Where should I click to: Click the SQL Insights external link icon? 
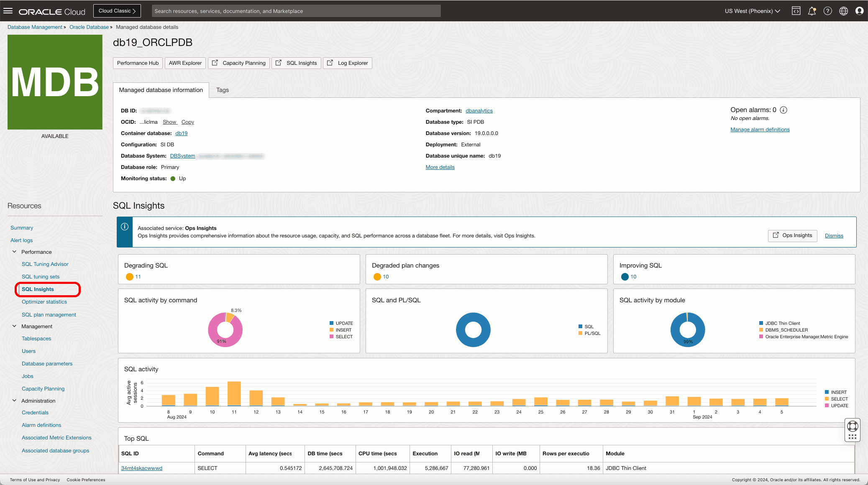(279, 63)
